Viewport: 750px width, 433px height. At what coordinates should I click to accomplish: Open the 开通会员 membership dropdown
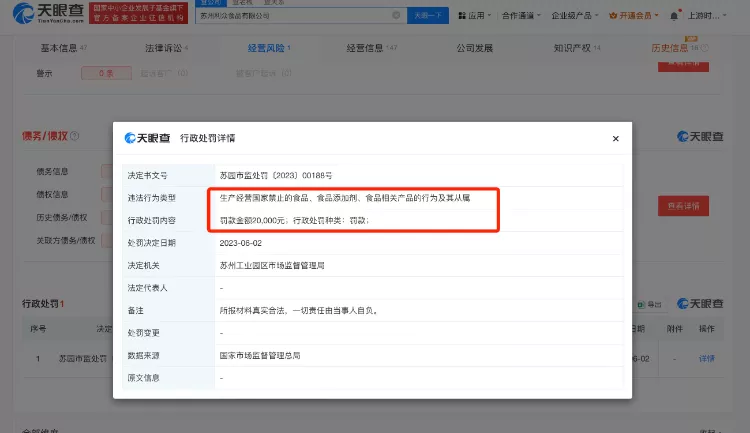(633, 16)
